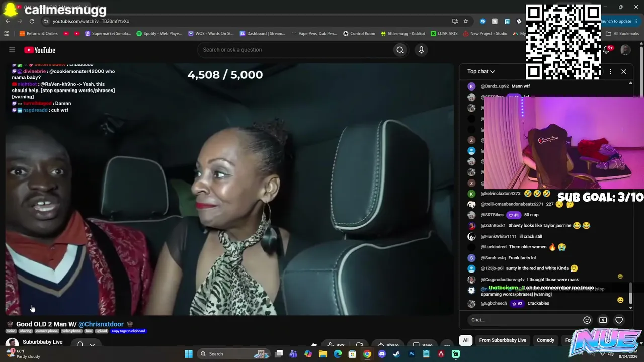Select the All filter chip
Viewport: 644px width, 362px height.
click(x=466, y=340)
